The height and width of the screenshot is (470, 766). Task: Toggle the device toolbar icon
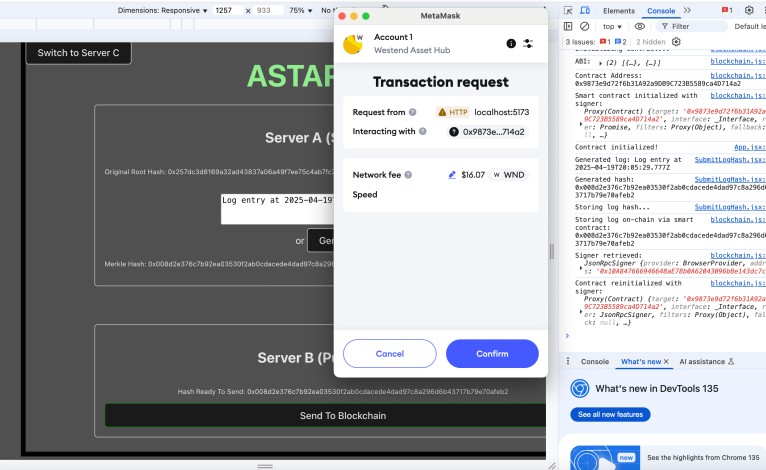coord(587,10)
